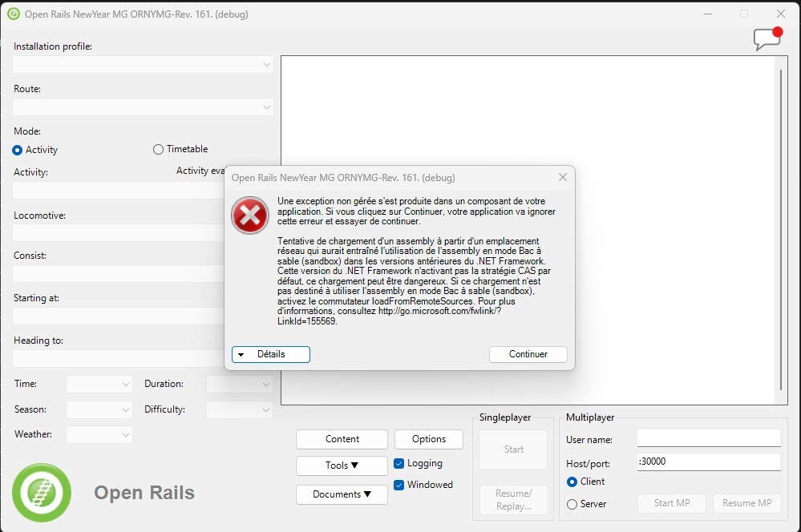
Task: Open the Time dropdown
Action: [x=99, y=384]
